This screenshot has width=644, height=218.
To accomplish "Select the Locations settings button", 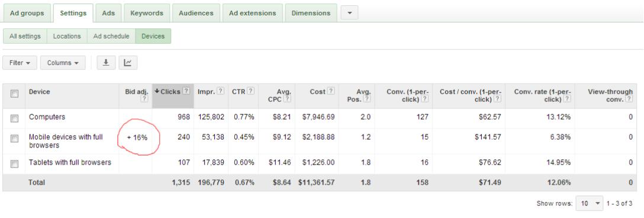I will 67,36.
